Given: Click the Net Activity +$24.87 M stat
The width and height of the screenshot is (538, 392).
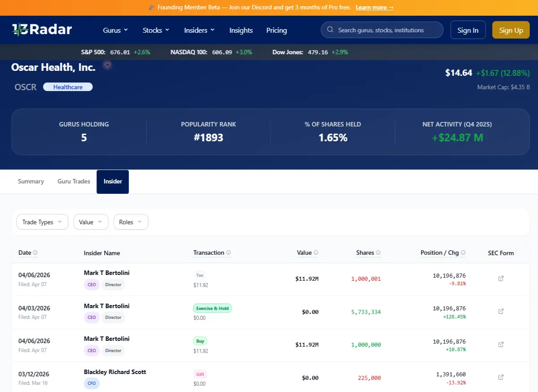Looking at the screenshot, I should pyautogui.click(x=457, y=131).
